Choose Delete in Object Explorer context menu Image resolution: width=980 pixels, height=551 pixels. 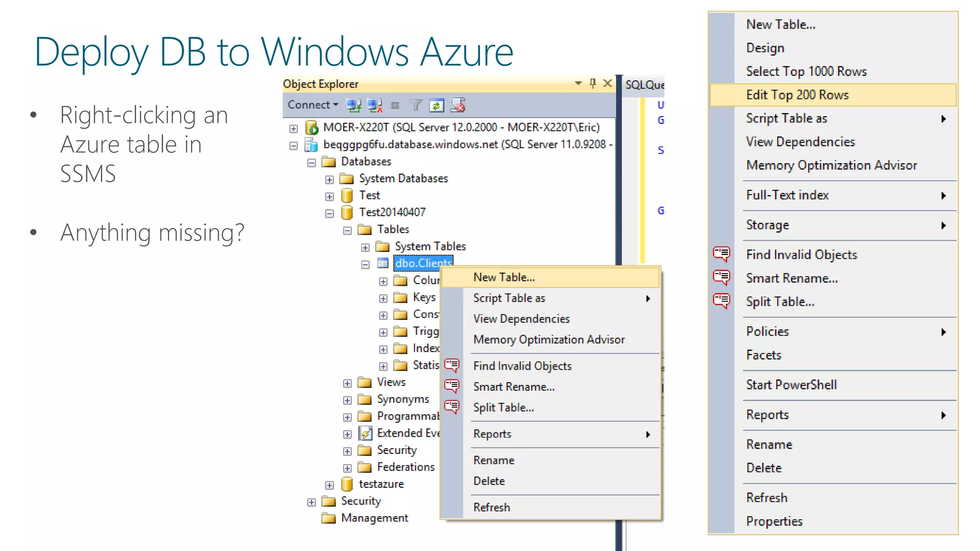tap(550, 481)
